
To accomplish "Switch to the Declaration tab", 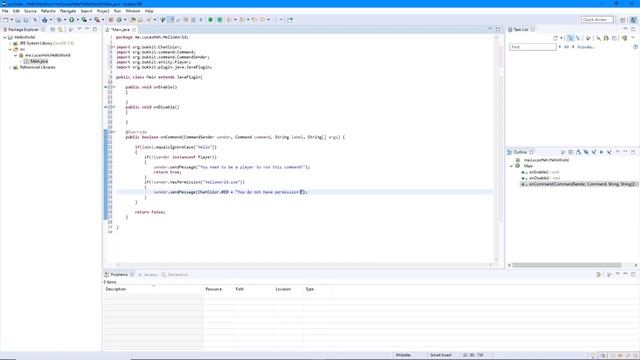I will (x=175, y=275).
